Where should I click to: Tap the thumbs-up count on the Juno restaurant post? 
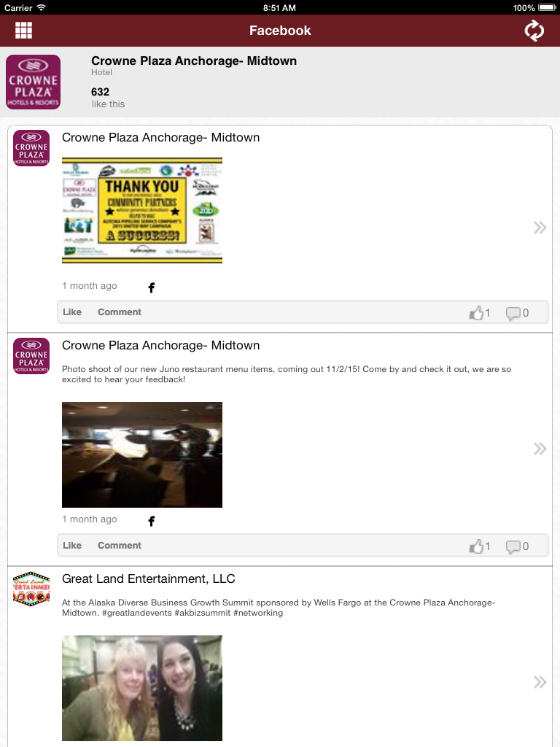tap(480, 546)
